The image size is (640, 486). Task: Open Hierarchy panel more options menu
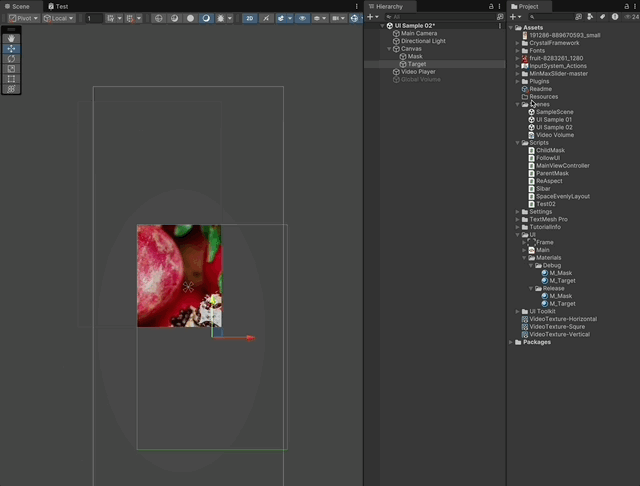click(500, 7)
